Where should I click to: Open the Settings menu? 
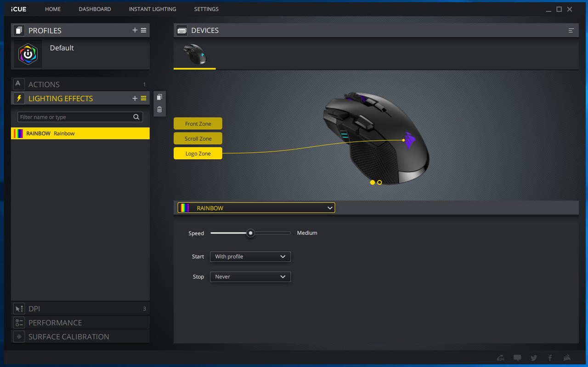click(x=206, y=9)
